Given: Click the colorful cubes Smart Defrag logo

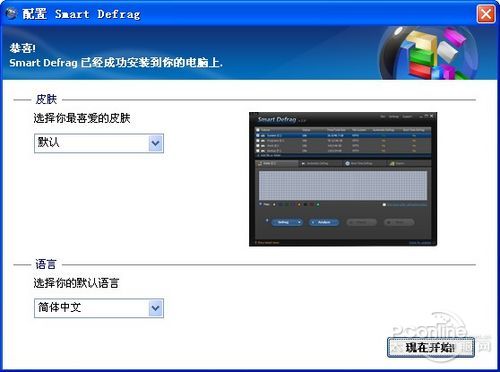Looking at the screenshot, I should tap(428, 53).
